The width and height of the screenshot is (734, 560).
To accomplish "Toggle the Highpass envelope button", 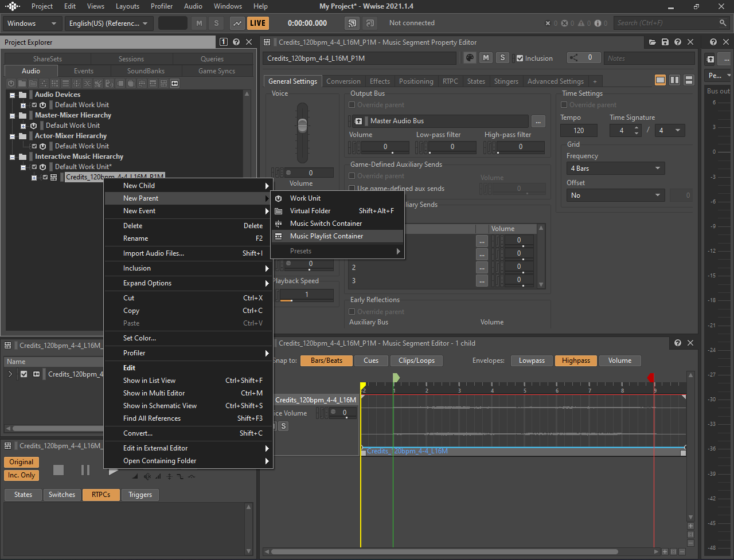I will tap(576, 361).
